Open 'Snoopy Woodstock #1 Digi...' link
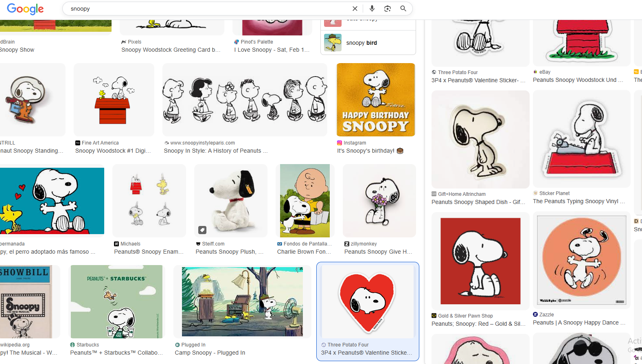 tap(113, 151)
